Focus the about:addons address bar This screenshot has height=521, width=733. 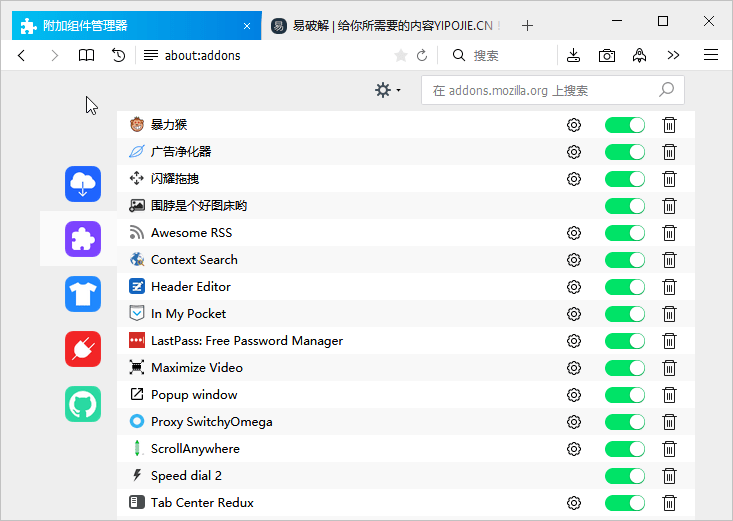(276, 55)
